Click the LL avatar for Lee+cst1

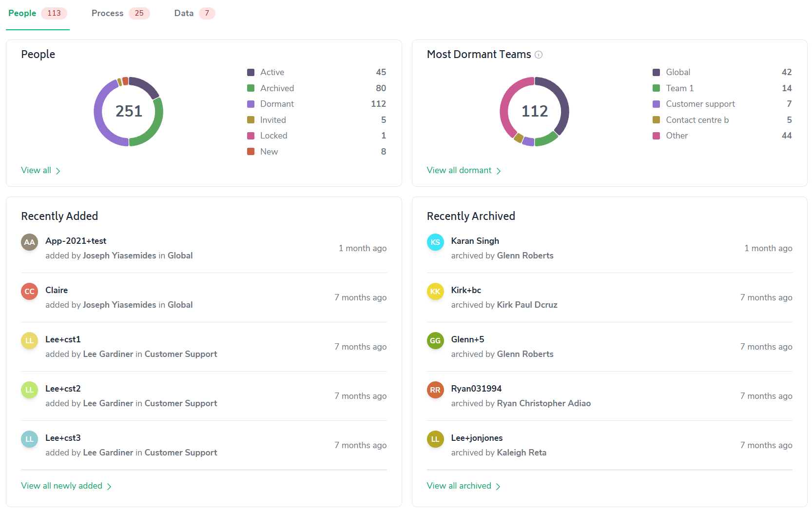click(29, 340)
